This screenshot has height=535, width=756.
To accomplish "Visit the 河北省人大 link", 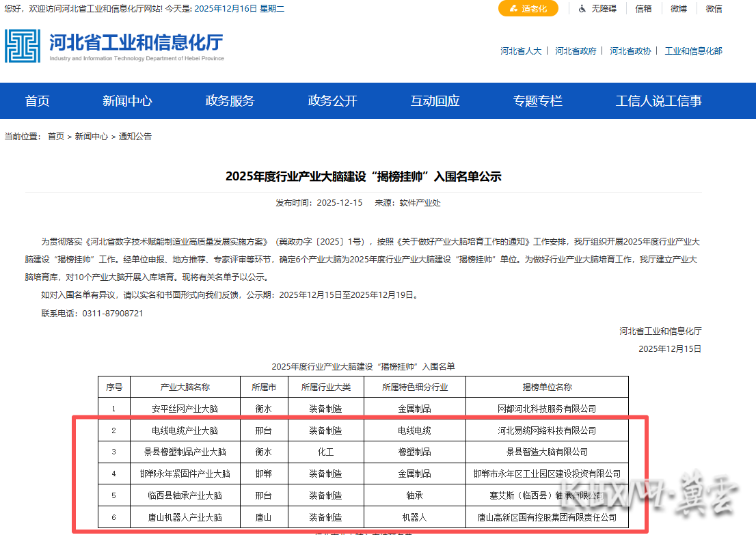I will pyautogui.click(x=522, y=51).
